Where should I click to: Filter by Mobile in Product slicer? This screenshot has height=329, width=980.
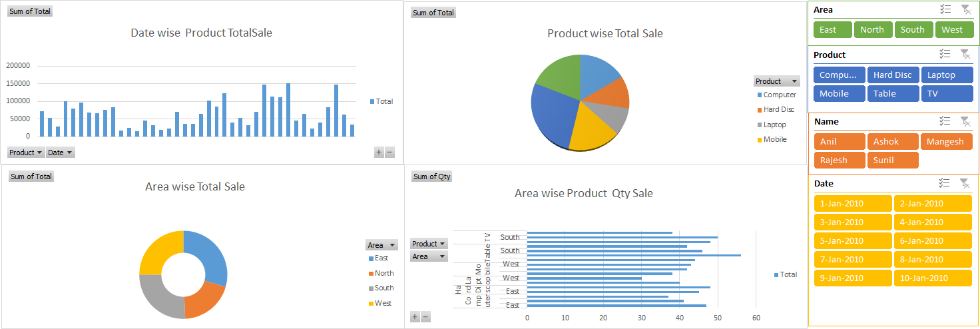840,93
